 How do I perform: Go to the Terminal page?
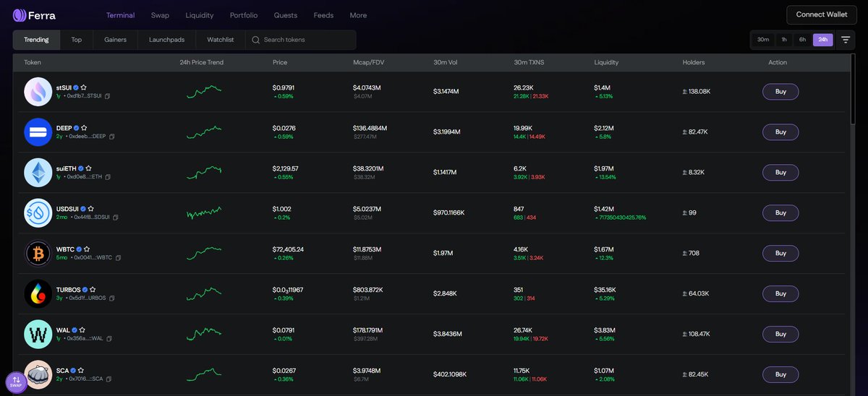pyautogui.click(x=120, y=15)
